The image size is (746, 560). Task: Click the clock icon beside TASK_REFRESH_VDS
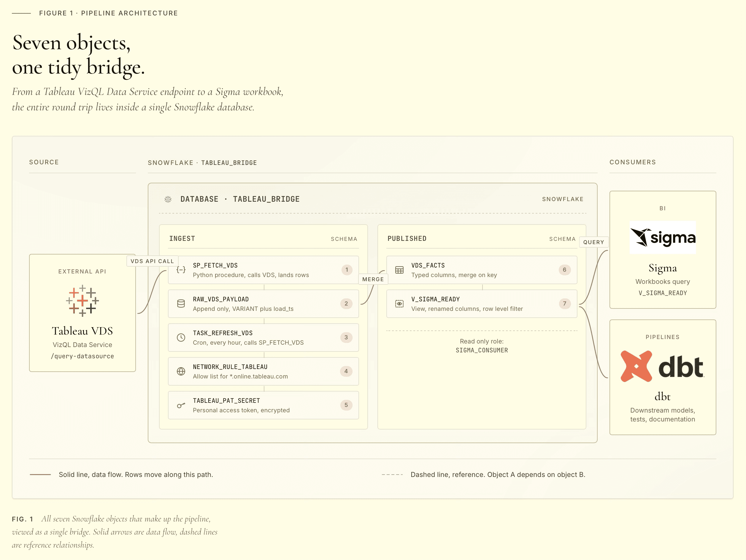(x=181, y=338)
